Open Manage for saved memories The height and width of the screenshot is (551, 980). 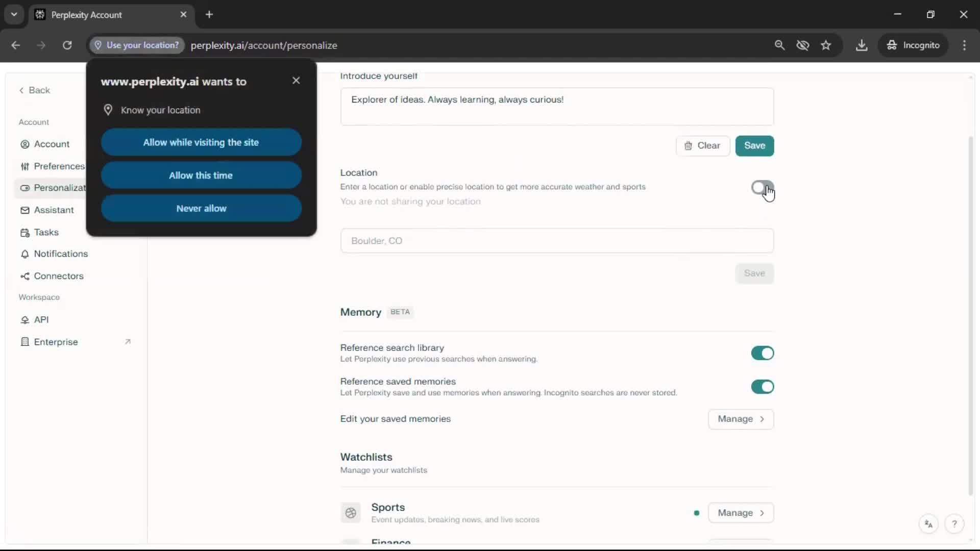point(741,419)
